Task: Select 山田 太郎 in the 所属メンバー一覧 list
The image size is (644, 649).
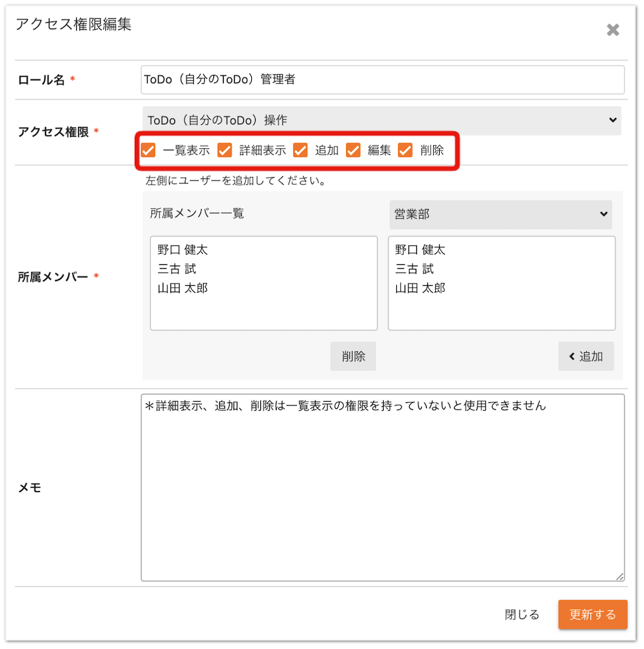Action: (182, 288)
